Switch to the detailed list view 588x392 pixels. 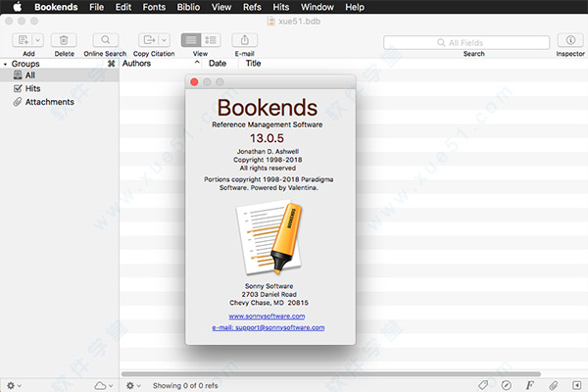[x=211, y=40]
